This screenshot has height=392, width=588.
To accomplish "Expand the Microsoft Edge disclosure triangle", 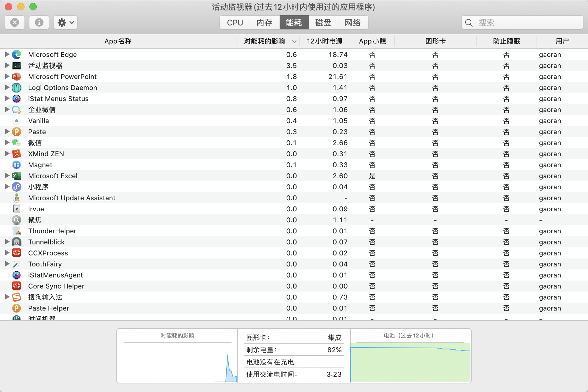I will pos(7,55).
